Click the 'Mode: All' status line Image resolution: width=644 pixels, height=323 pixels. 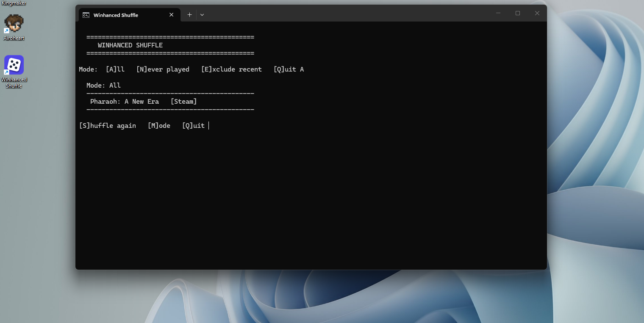(x=103, y=86)
